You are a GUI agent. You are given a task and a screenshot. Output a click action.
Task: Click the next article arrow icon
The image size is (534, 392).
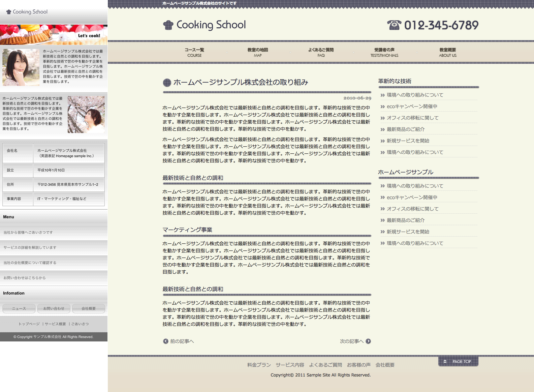(368, 341)
